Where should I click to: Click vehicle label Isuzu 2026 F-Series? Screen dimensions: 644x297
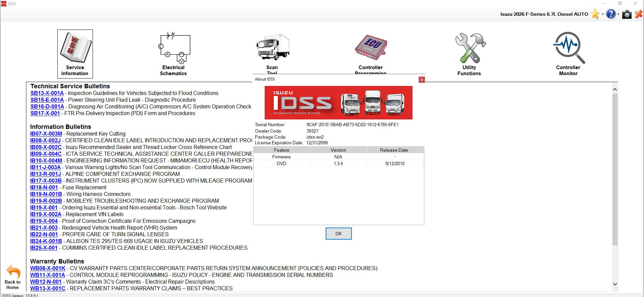click(x=544, y=14)
